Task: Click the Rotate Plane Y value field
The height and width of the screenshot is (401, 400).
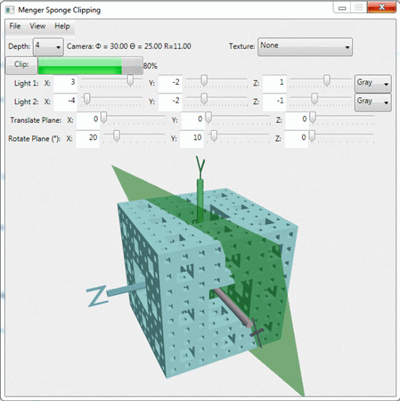Action: coord(192,138)
